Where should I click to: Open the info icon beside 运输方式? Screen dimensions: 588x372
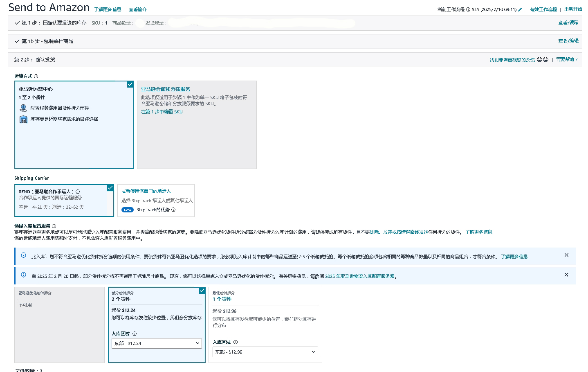point(36,76)
